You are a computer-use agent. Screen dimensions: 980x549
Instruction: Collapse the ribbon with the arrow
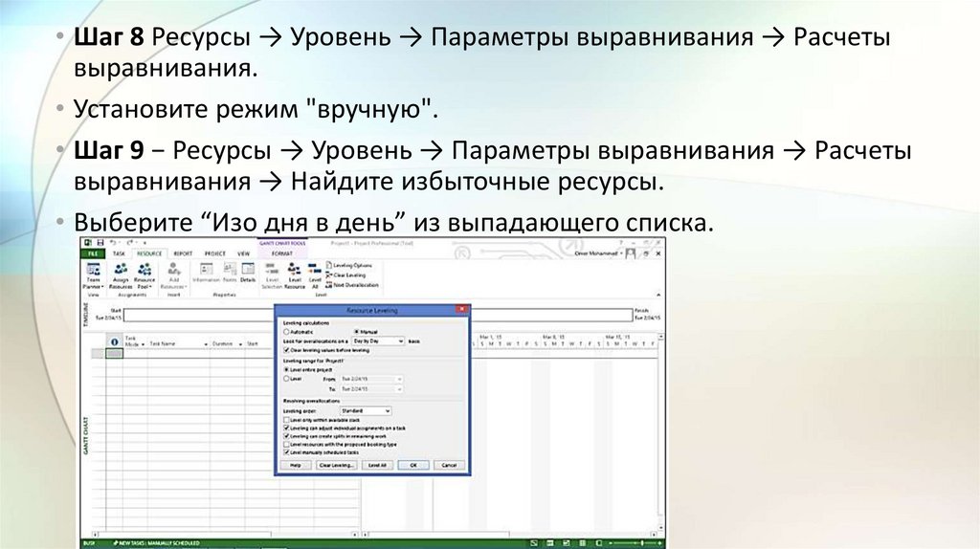658,295
